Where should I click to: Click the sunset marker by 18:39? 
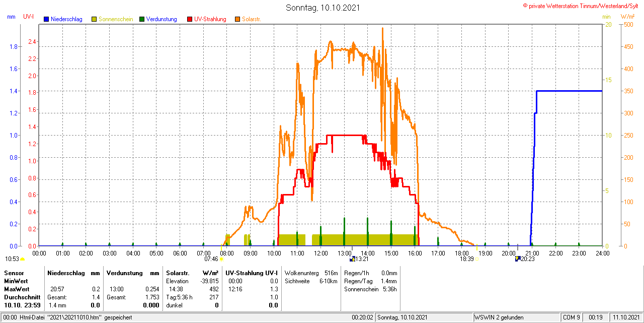477,260
